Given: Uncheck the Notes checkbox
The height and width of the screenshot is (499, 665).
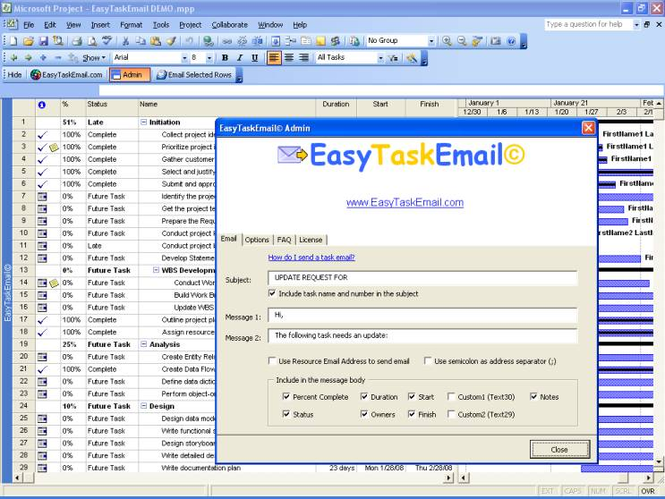Looking at the screenshot, I should (x=534, y=396).
